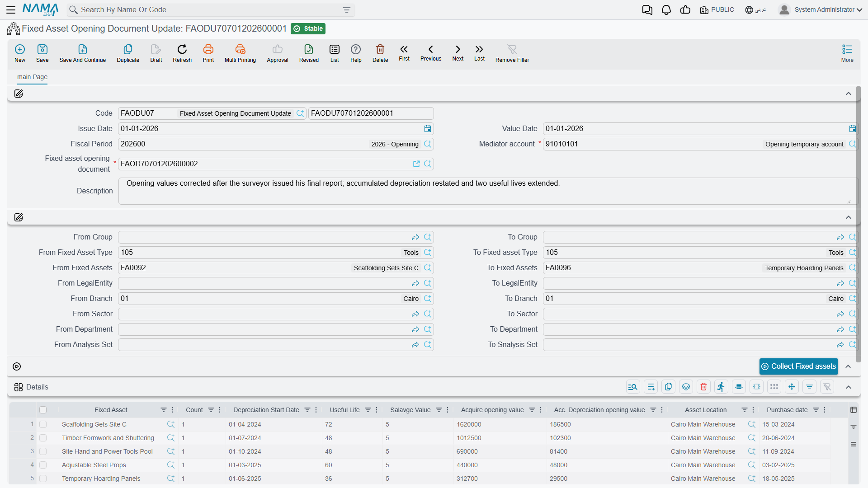This screenshot has width=868, height=488.
Task: Go to Previous record
Action: coord(431,53)
